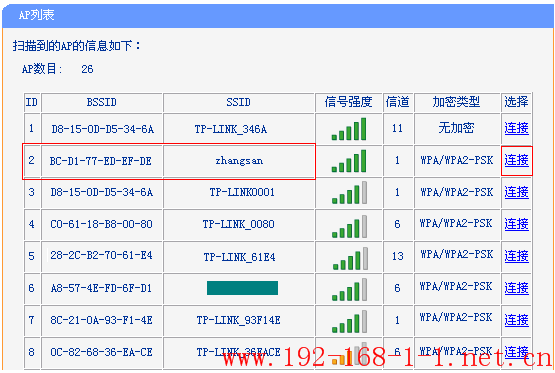Click the 扫描到的AP的信息如下 heading
The height and width of the screenshot is (373, 555).
[x=77, y=46]
